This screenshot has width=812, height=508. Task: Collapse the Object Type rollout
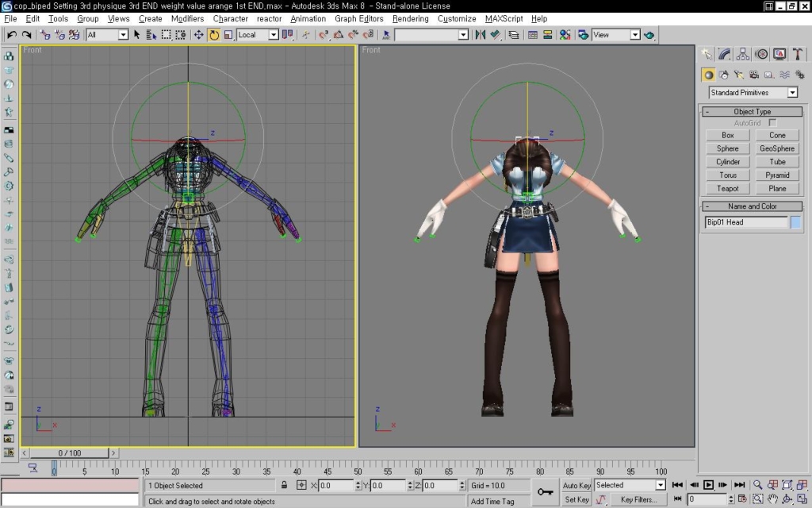coord(752,111)
